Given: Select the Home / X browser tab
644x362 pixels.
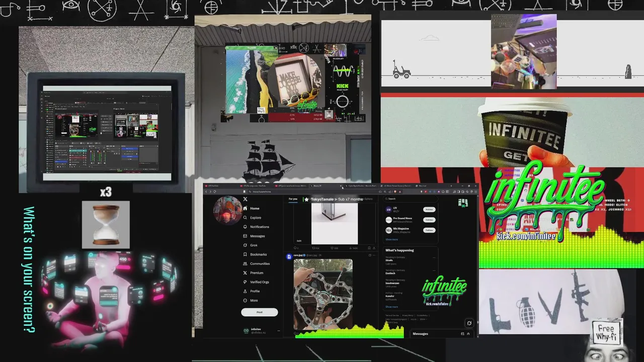Looking at the screenshot, I should (x=325, y=186).
